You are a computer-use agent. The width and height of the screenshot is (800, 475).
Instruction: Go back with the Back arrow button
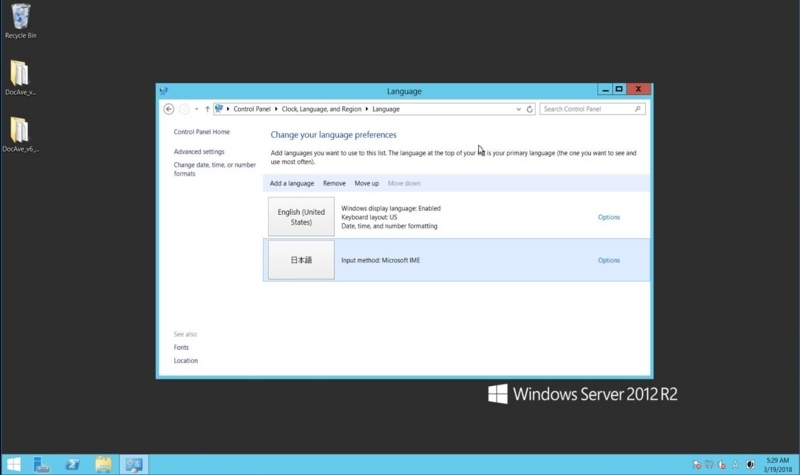169,109
